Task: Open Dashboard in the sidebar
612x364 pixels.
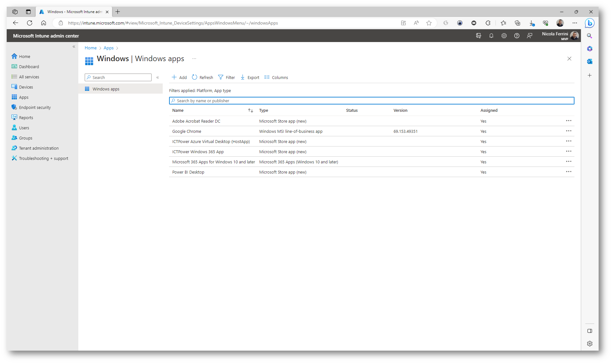Action: [25, 67]
